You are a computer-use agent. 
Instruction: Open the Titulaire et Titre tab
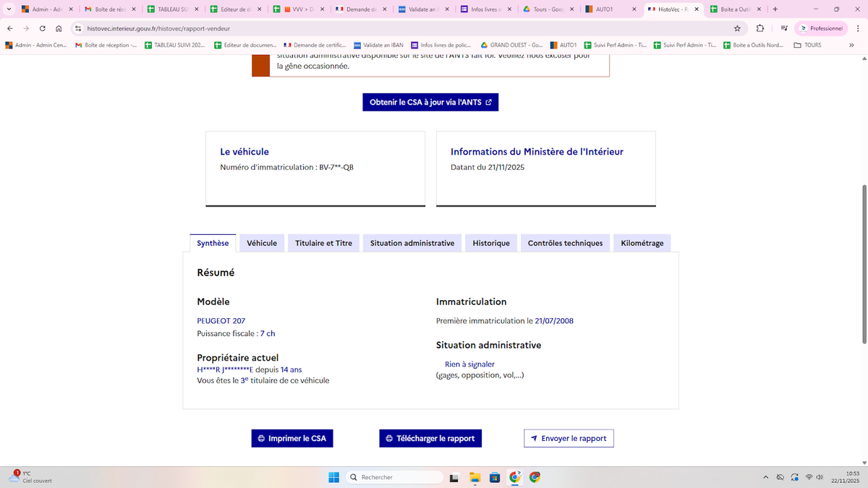[x=323, y=243]
